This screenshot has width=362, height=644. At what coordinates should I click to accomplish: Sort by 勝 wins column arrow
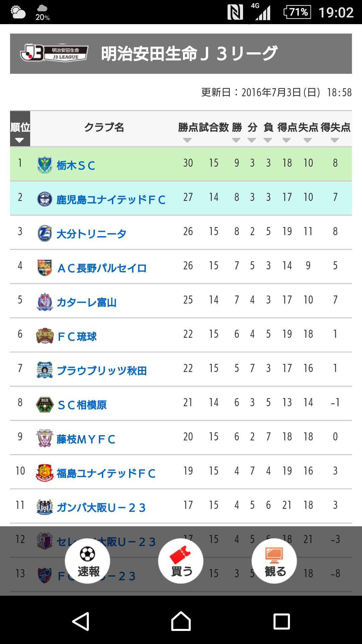236,140
